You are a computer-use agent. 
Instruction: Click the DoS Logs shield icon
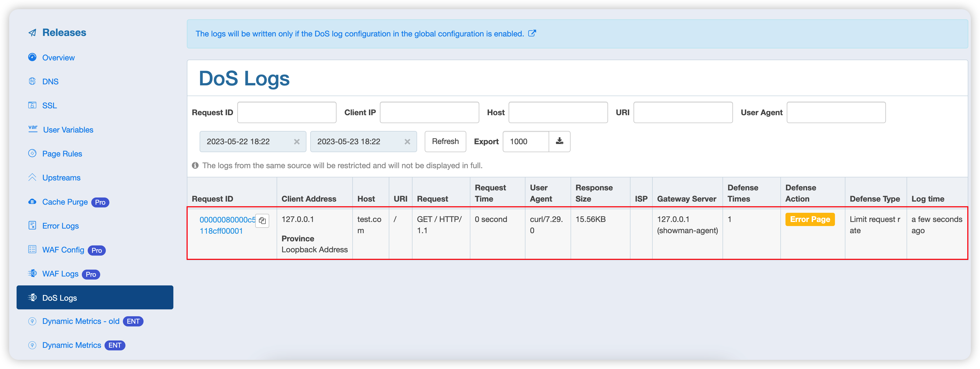coord(32,297)
